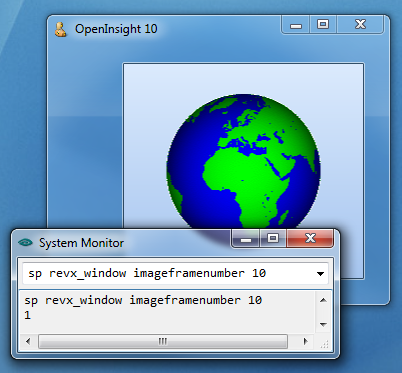Click the output line 'sp revx_window imageframenumber 10'
402x373 pixels.
pos(143,300)
